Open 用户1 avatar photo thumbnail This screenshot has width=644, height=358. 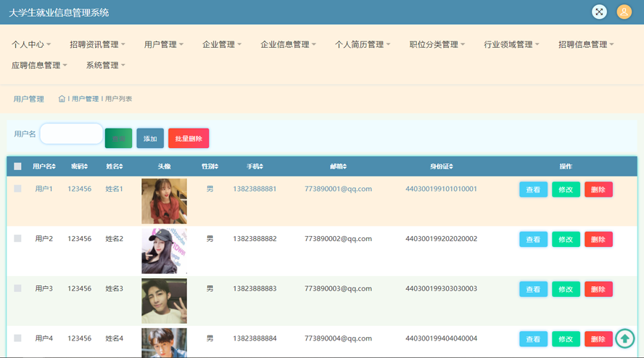point(165,201)
